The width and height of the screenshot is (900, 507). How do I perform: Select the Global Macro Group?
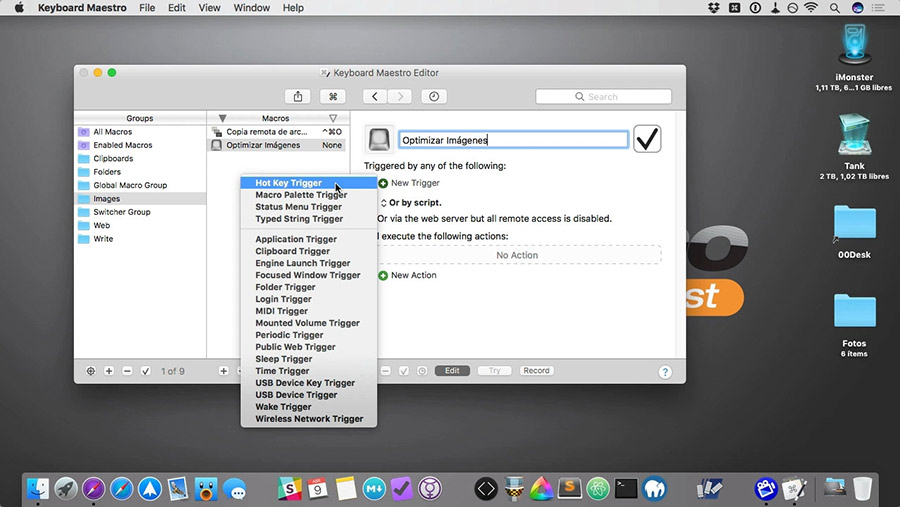point(140,185)
